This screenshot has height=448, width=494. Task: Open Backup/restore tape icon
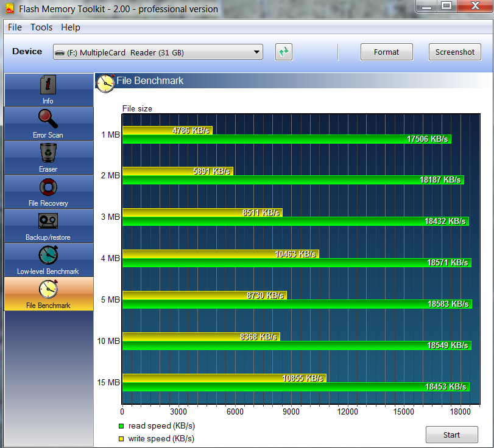pos(48,222)
